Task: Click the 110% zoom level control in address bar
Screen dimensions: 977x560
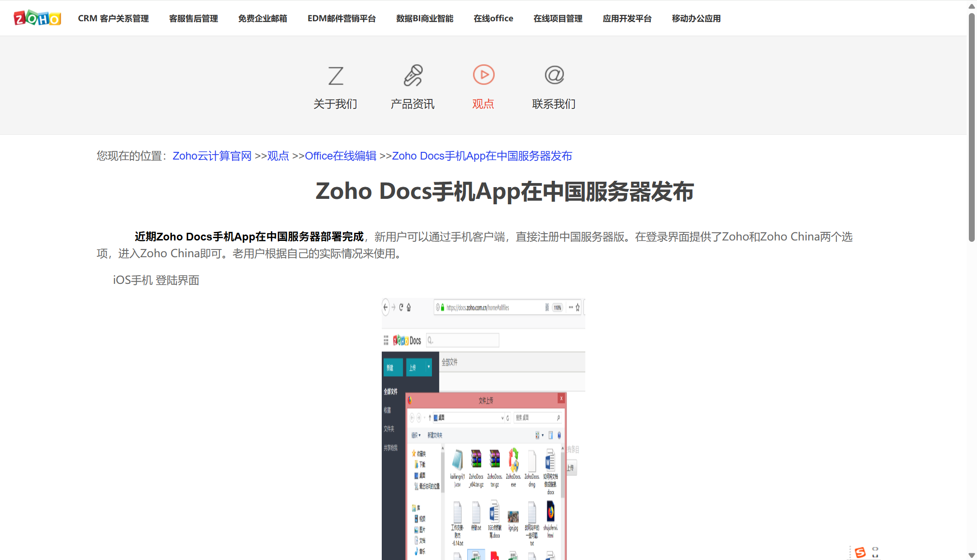Action: pyautogui.click(x=557, y=307)
